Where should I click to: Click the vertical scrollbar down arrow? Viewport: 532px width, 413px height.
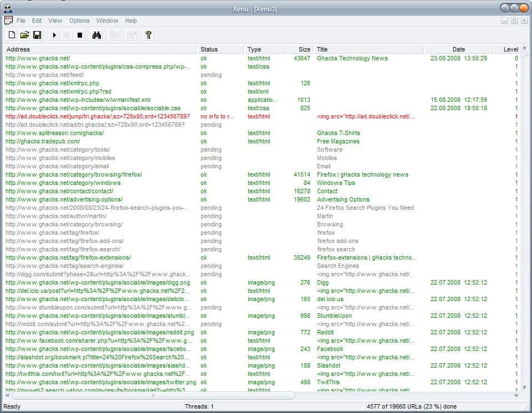point(524,388)
